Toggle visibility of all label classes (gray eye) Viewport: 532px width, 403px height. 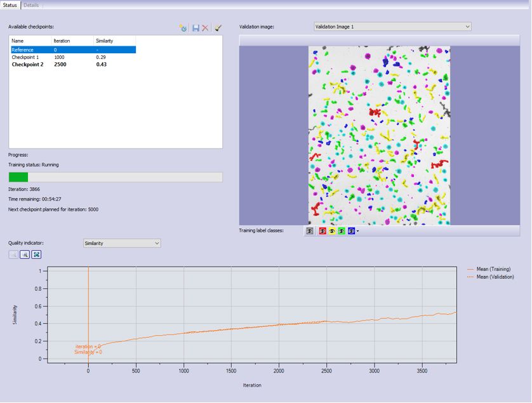click(x=310, y=231)
